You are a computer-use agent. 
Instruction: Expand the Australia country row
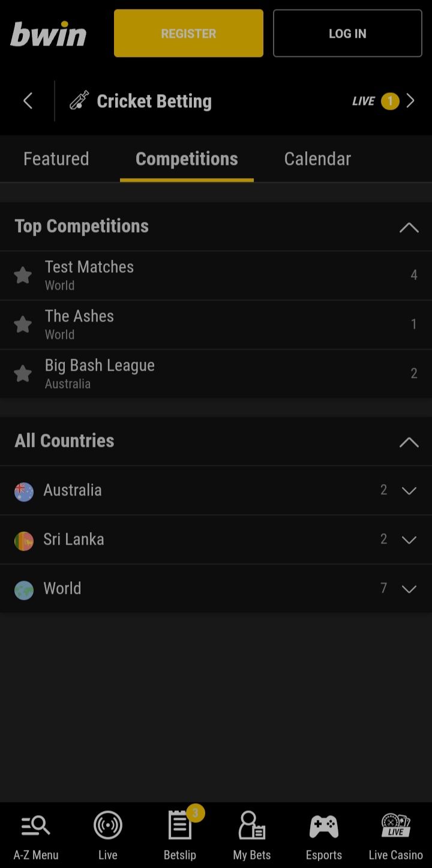tap(409, 491)
